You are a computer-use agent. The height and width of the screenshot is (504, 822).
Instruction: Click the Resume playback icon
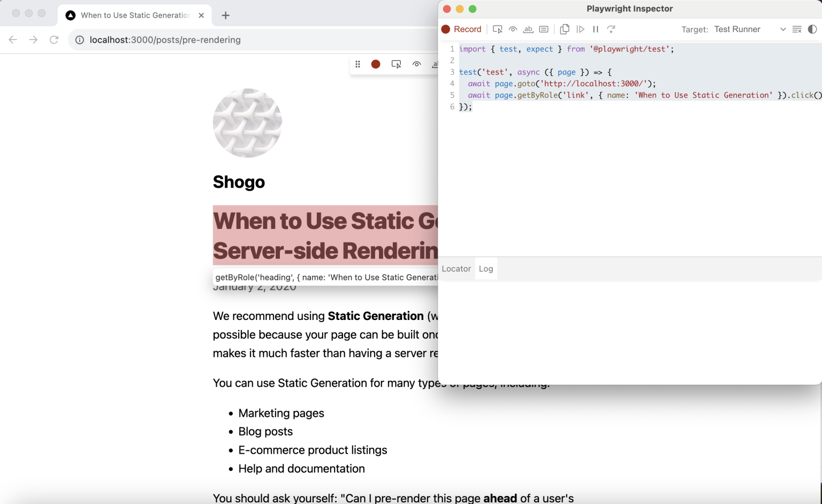581,29
